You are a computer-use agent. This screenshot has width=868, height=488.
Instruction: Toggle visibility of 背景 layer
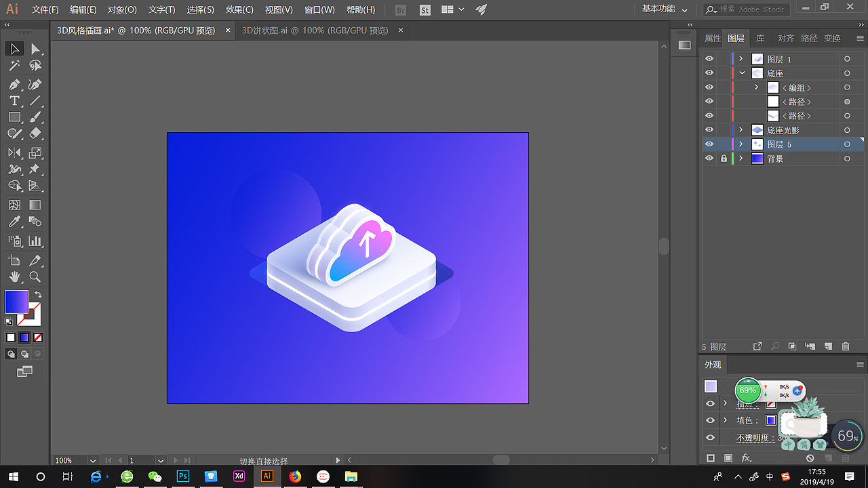tap(709, 159)
